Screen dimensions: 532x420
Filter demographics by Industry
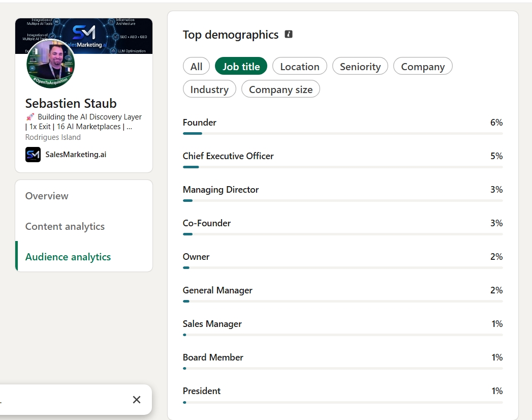(x=209, y=89)
